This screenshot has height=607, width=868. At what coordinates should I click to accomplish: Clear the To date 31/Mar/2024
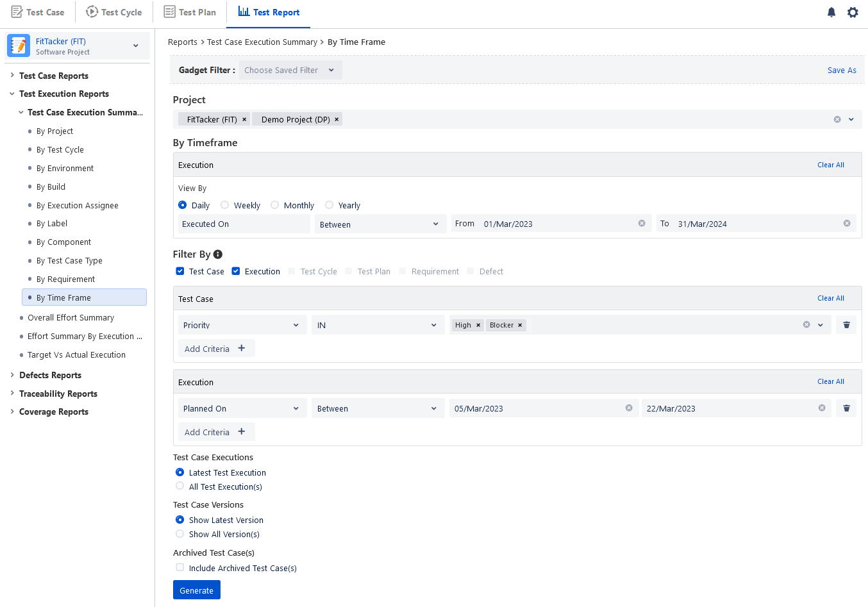point(847,223)
